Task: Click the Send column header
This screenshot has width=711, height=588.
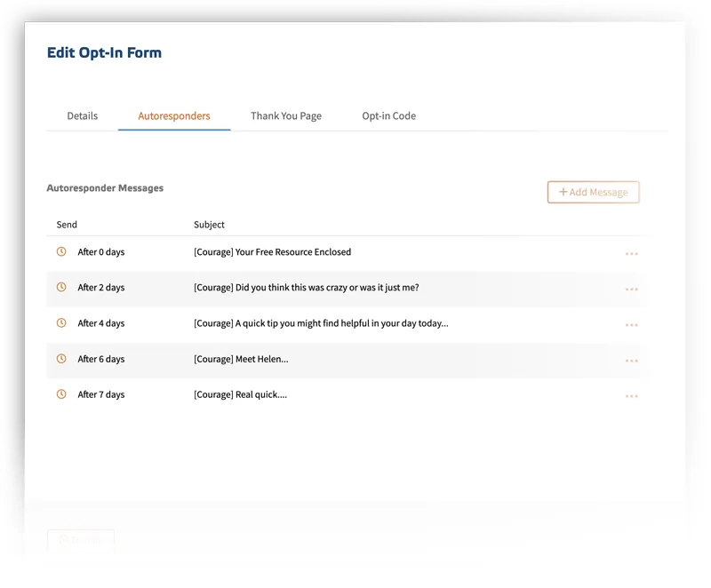Action: [67, 225]
